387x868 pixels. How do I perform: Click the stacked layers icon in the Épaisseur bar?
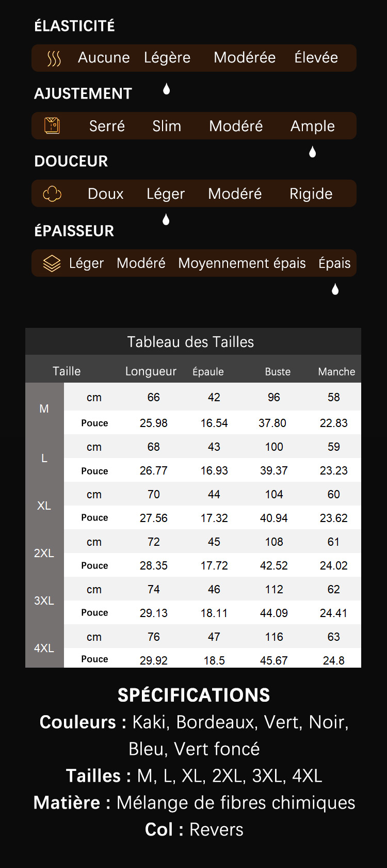coord(52,263)
